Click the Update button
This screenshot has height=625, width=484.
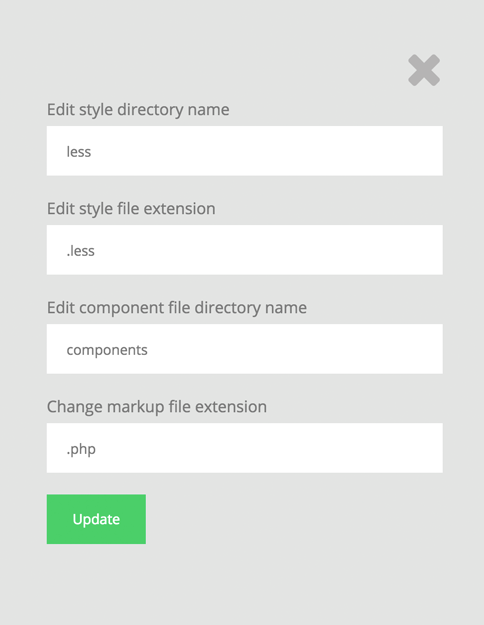(x=96, y=519)
